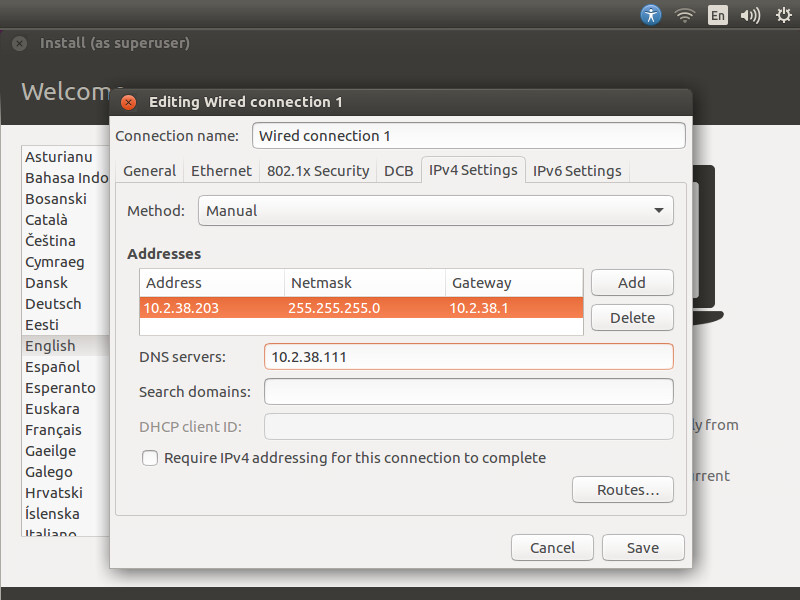This screenshot has height=600, width=800.
Task: Open the 802.1x Security tab
Action: point(318,171)
